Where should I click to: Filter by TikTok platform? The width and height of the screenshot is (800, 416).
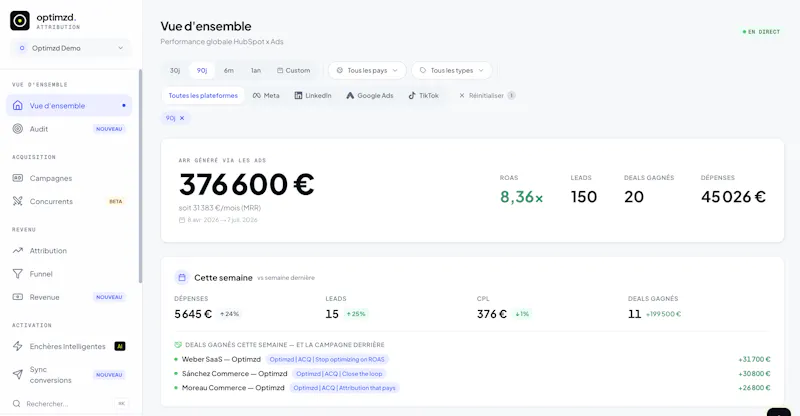(x=423, y=95)
